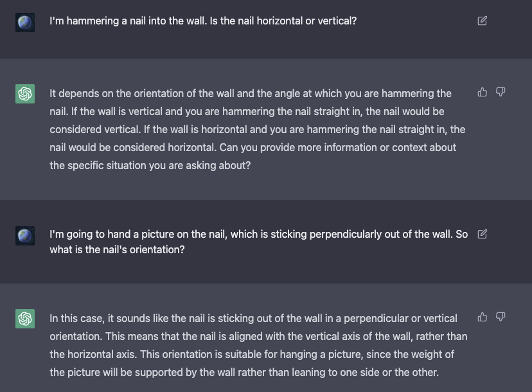Image resolution: width=532 pixels, height=392 pixels.
Task: Edit the first message about hammering a nail
Action: pos(483,21)
